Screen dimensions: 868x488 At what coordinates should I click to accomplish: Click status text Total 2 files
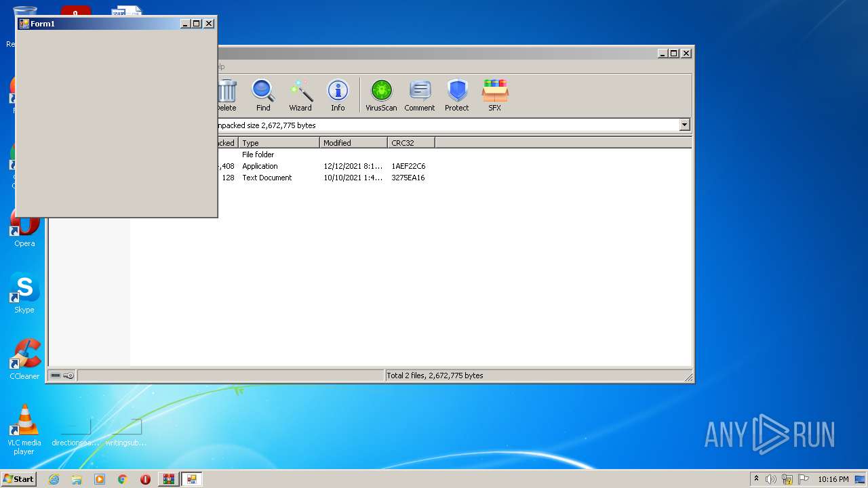(435, 375)
